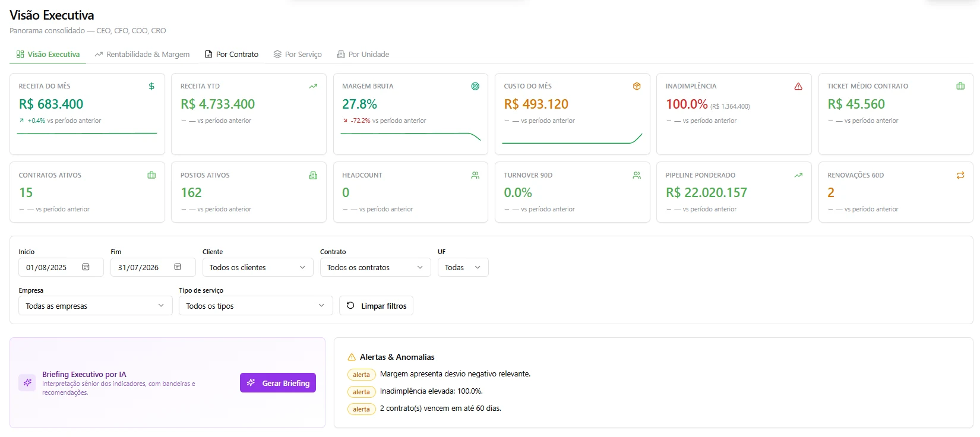The width and height of the screenshot is (980, 437).
Task: Click the trend arrow icon on Receita YTD card
Action: point(313,86)
